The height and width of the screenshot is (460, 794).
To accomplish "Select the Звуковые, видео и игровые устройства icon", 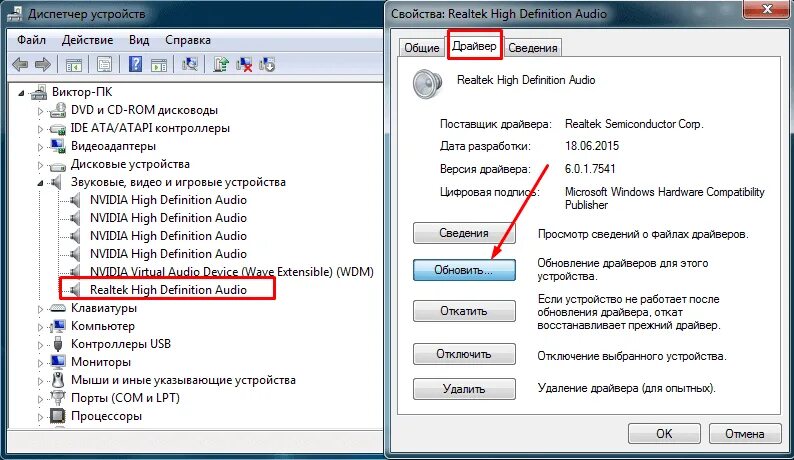I will click(56, 182).
